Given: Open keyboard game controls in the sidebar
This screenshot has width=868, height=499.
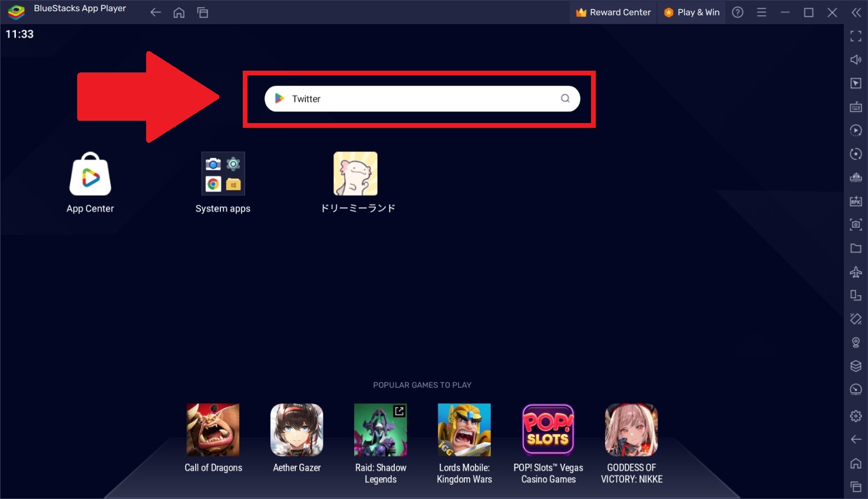Looking at the screenshot, I should tap(856, 107).
